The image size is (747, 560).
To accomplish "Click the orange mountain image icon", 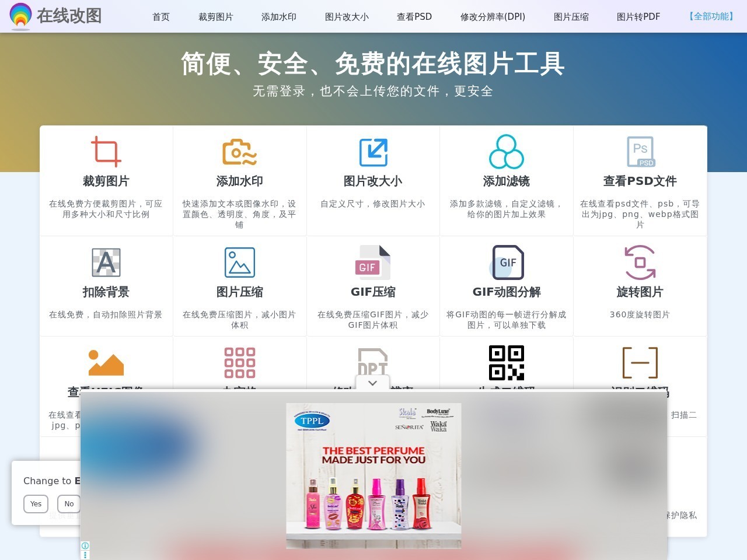I will pyautogui.click(x=106, y=362).
